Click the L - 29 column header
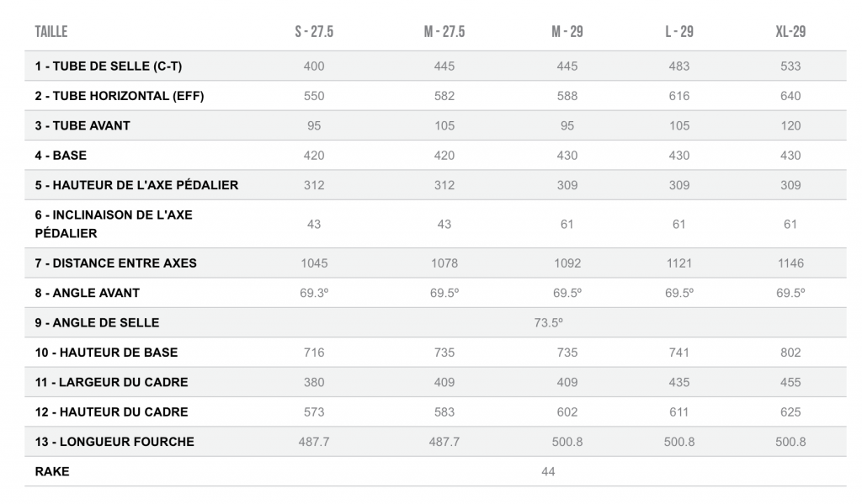 tap(678, 32)
